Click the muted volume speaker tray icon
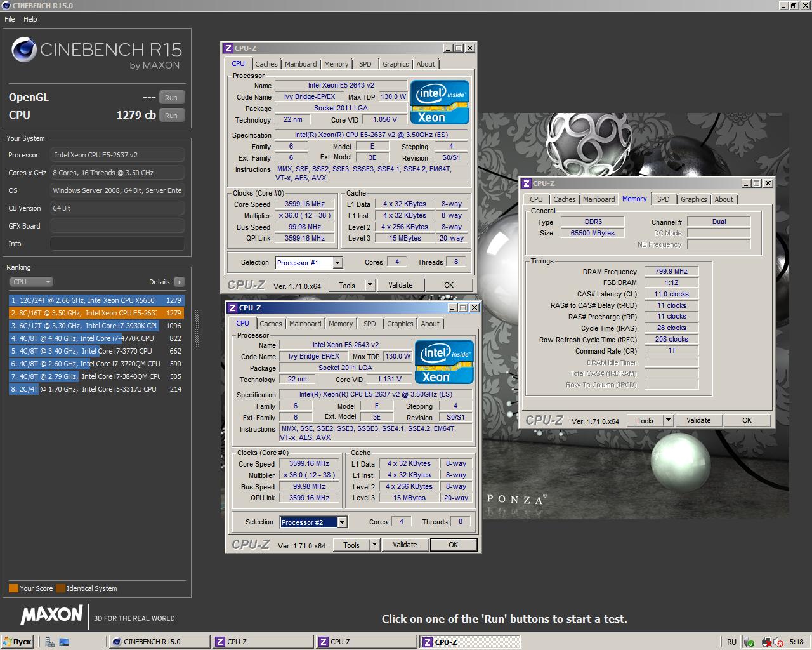This screenshot has width=812, height=650. [x=778, y=642]
